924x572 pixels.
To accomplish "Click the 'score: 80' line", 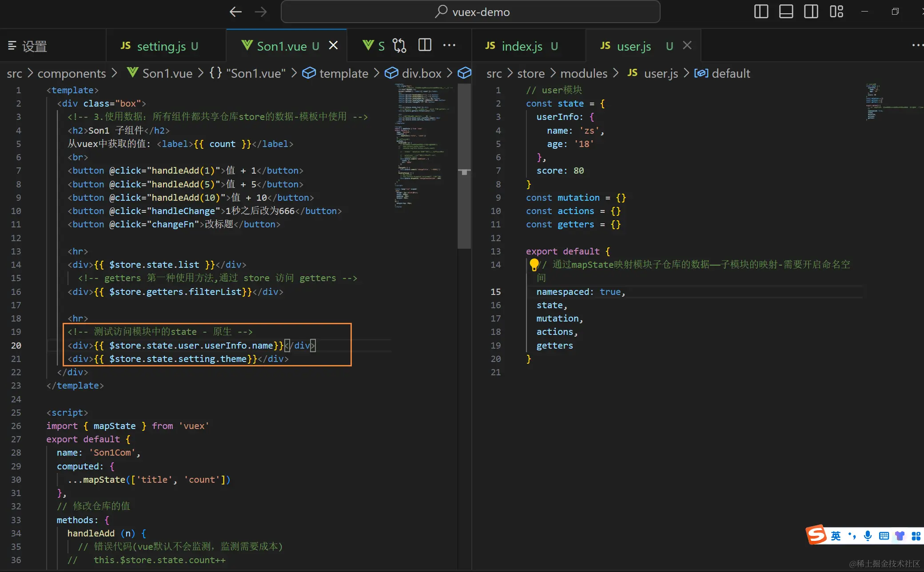I will tap(560, 171).
